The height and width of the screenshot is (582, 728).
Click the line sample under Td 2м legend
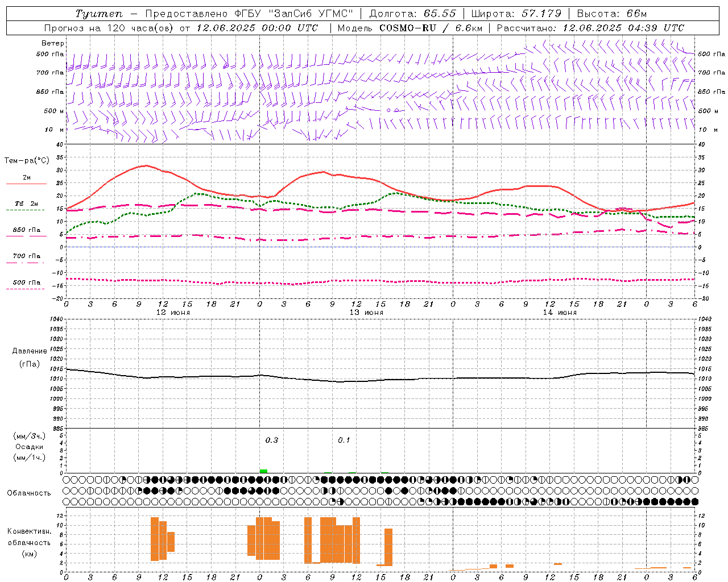(26, 210)
